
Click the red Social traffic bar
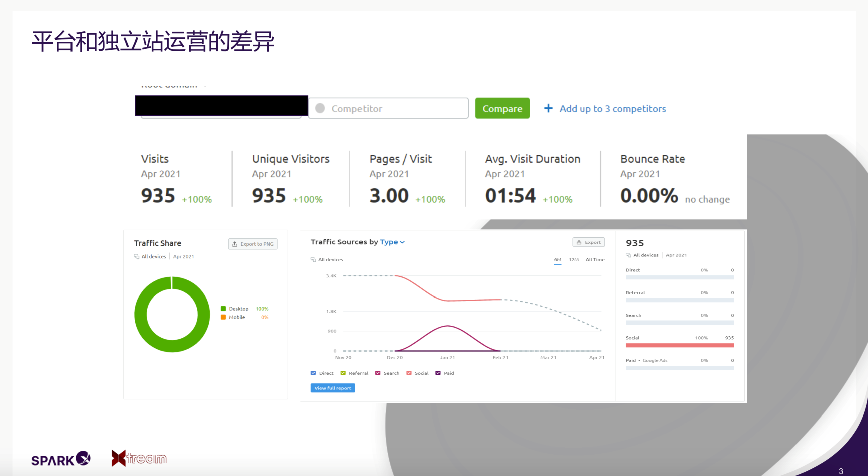(x=680, y=345)
